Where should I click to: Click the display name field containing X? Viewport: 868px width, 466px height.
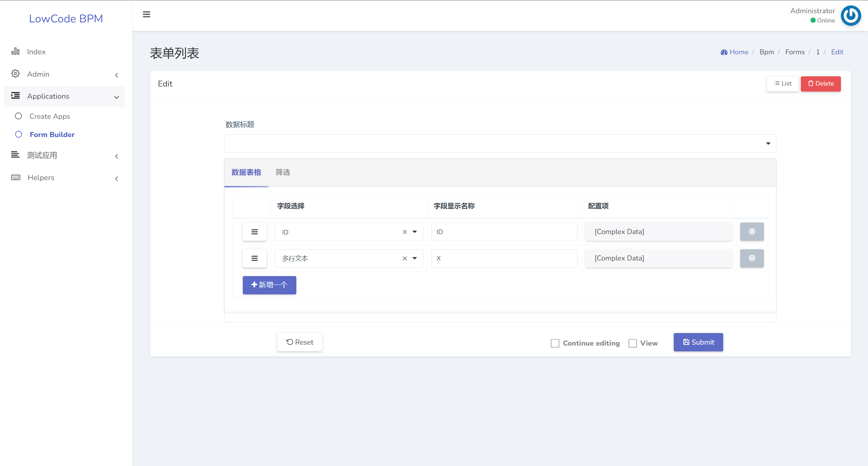504,258
